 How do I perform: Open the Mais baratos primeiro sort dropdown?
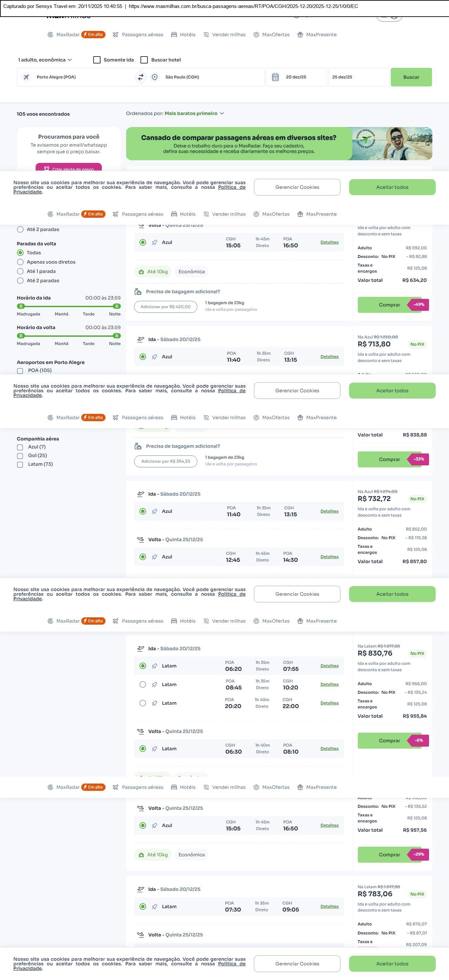[194, 113]
